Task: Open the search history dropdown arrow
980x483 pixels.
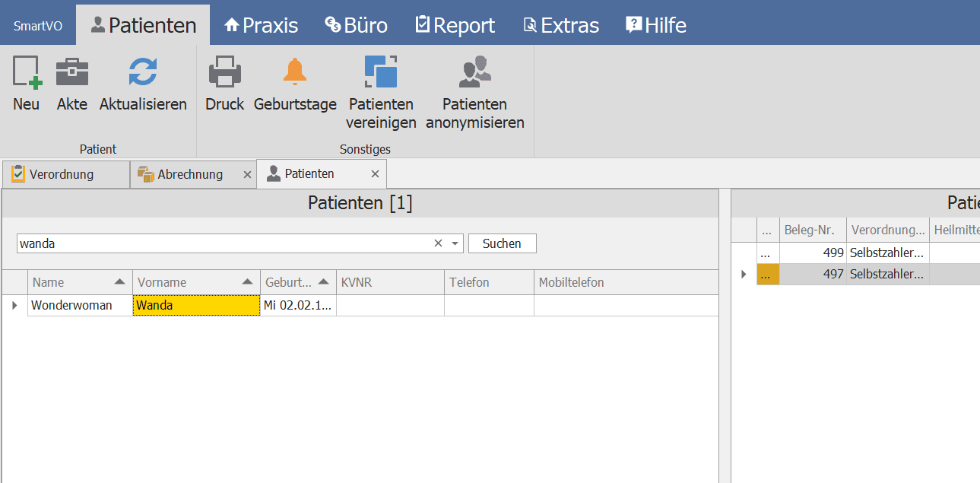Action: click(x=455, y=243)
